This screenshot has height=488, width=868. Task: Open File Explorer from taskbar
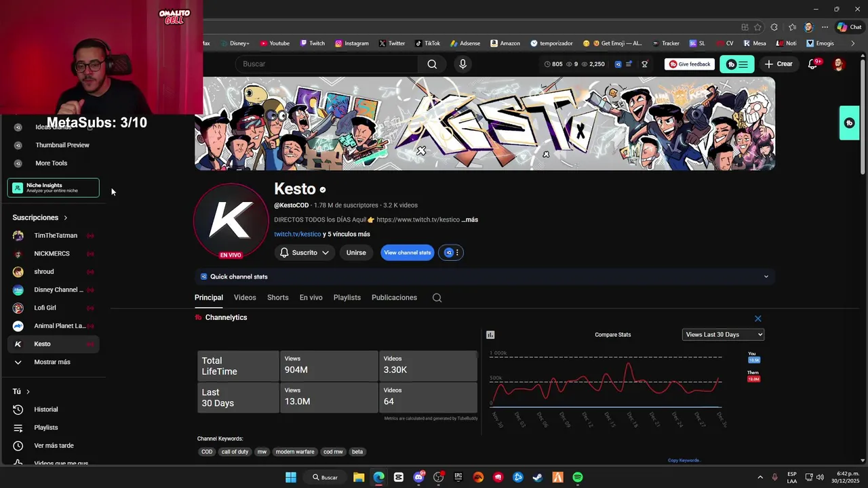359,477
